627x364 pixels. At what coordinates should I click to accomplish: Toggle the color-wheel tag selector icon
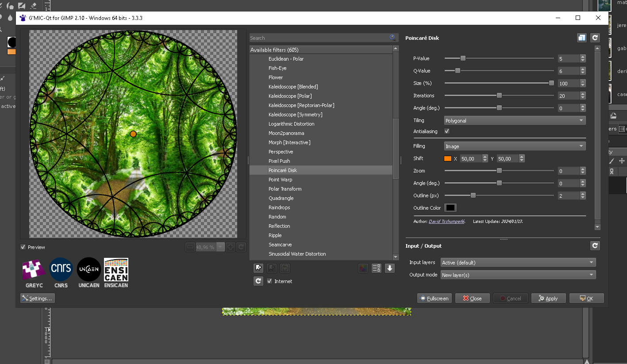click(x=363, y=268)
